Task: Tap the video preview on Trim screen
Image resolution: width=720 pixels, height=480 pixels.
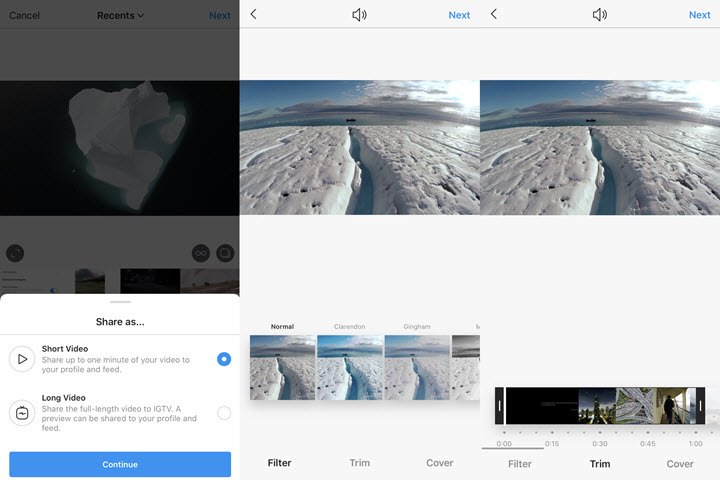Action: pyautogui.click(x=600, y=147)
